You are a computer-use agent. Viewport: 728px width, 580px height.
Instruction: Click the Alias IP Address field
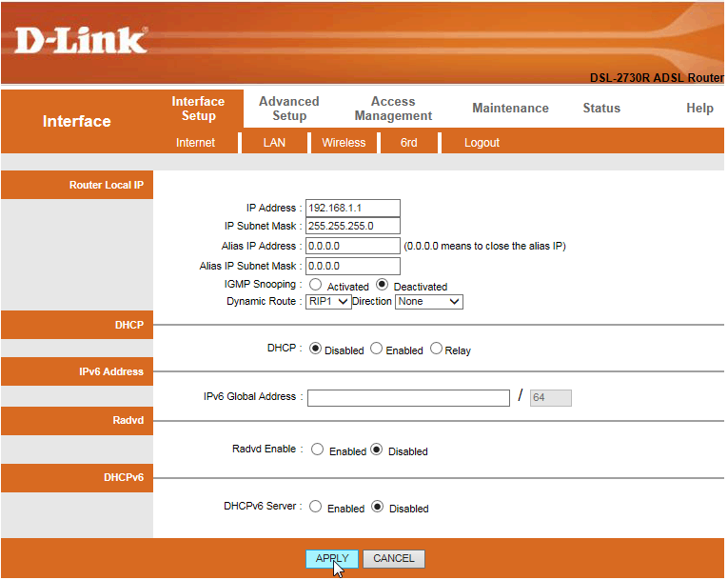click(353, 246)
